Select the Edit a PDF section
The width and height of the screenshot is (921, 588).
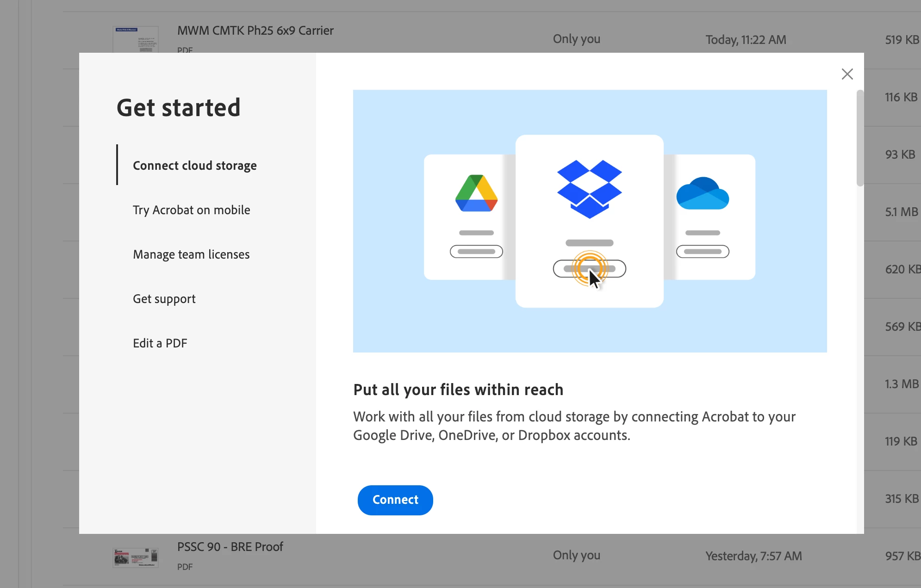point(160,343)
